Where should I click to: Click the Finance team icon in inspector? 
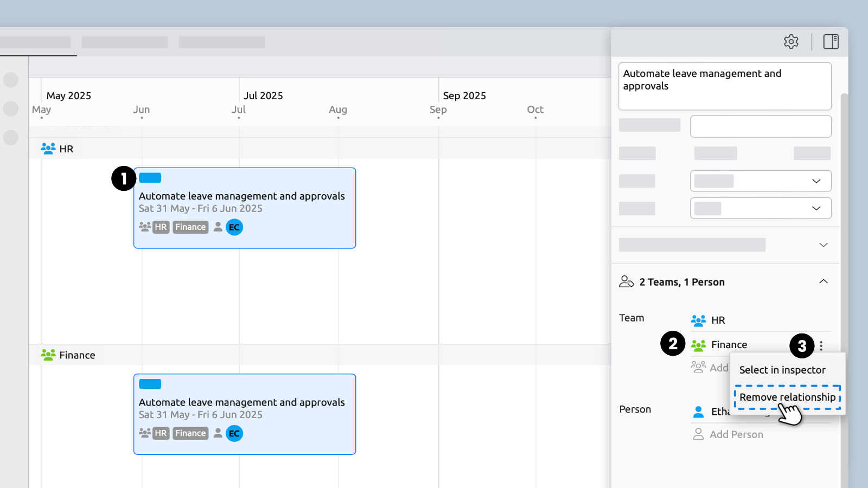click(698, 345)
